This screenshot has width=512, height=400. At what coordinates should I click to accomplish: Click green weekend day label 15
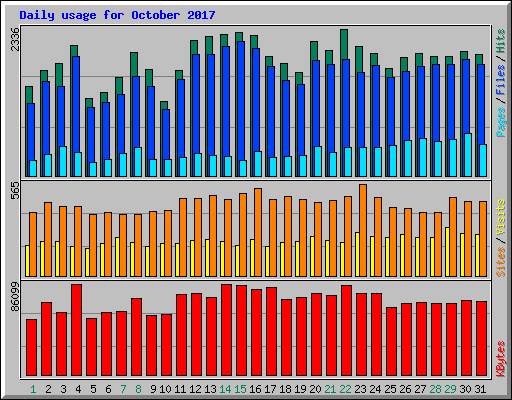coord(240,389)
